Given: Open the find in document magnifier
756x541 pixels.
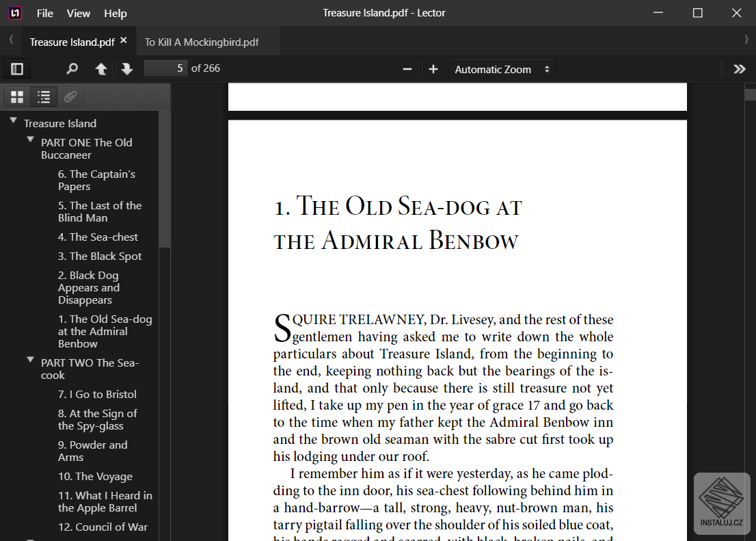Looking at the screenshot, I should [x=72, y=69].
